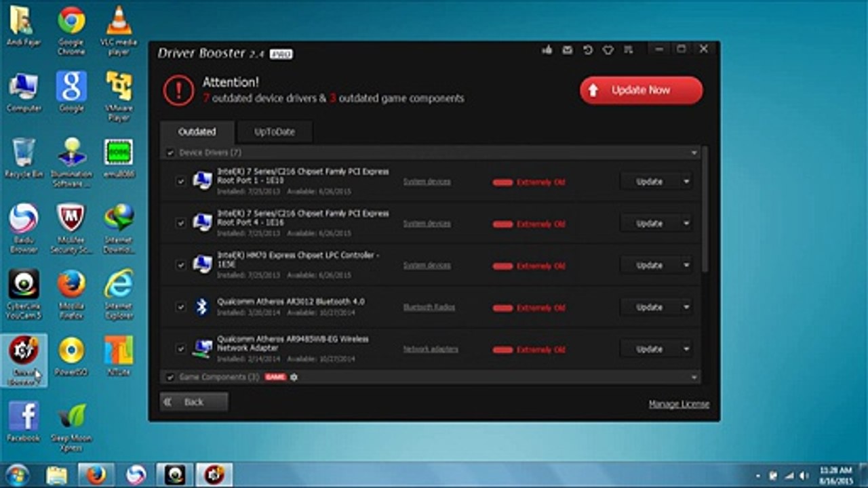Switch to the UpToDate tab

(x=275, y=132)
